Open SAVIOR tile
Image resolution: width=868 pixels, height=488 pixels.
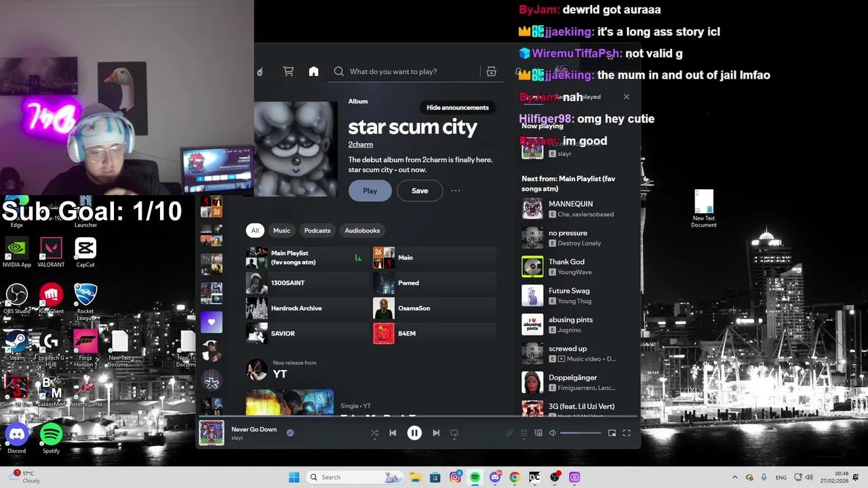click(307, 333)
